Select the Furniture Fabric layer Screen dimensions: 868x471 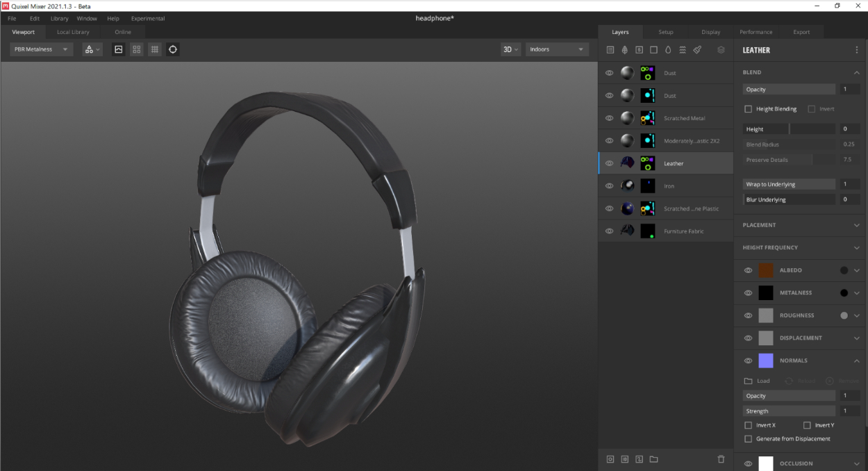(x=683, y=231)
